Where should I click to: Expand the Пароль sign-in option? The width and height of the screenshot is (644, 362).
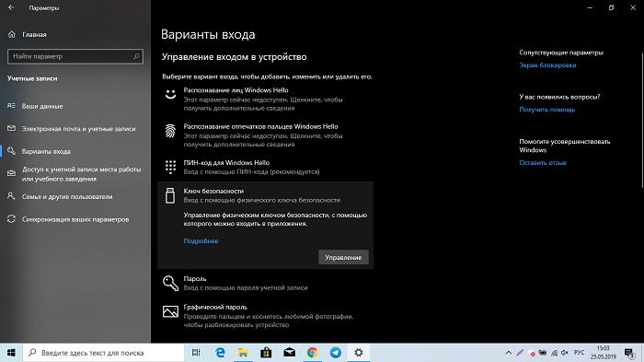(x=265, y=283)
